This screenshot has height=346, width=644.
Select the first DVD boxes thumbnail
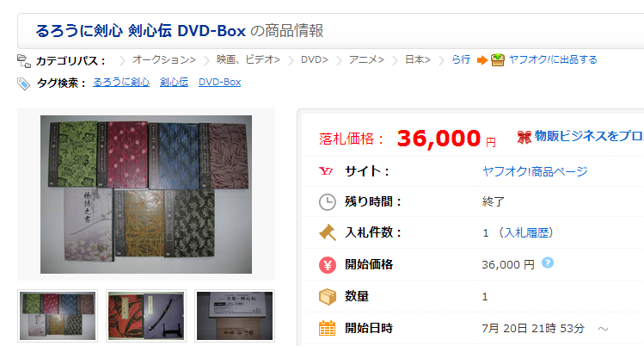tap(58, 316)
